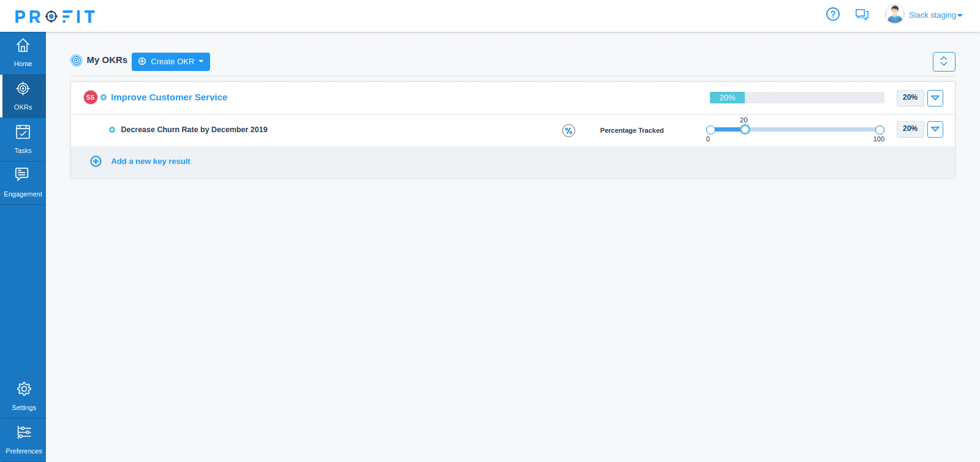Screen dimensions: 980x462
Task: Click the Percentage Tracked label
Action: 631,130
